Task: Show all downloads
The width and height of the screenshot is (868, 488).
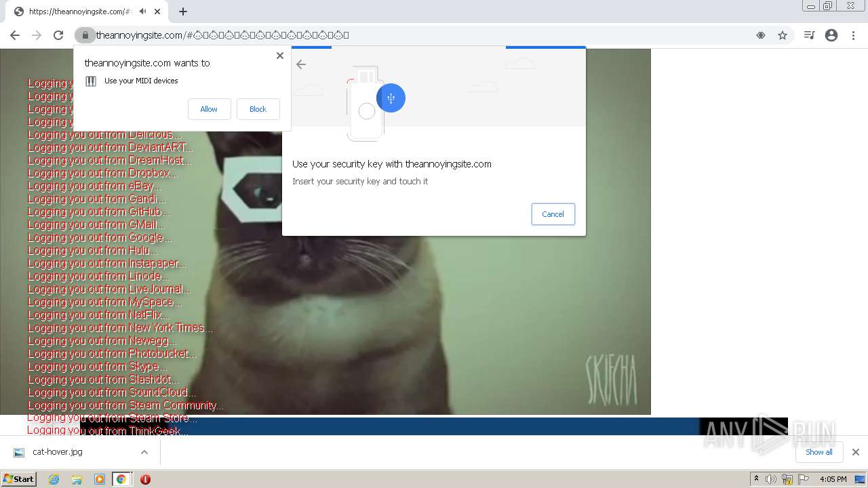Action: [x=818, y=452]
